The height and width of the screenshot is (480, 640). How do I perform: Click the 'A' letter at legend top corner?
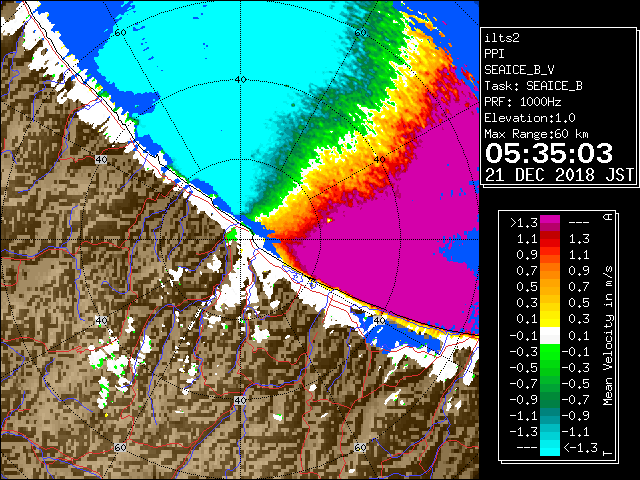pyautogui.click(x=608, y=217)
